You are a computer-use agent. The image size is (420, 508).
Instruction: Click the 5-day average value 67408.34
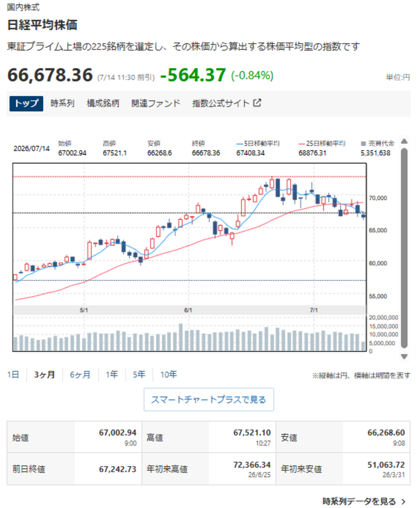[x=250, y=153]
